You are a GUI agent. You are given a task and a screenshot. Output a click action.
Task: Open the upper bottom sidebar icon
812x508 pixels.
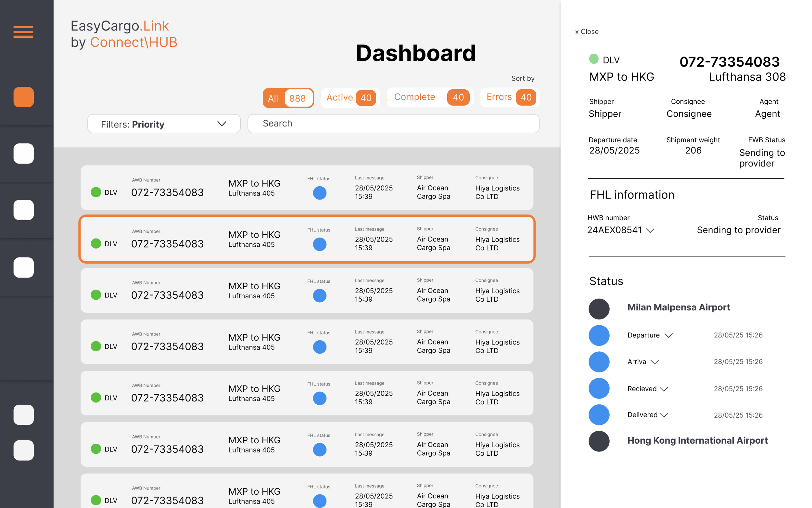[x=23, y=415]
